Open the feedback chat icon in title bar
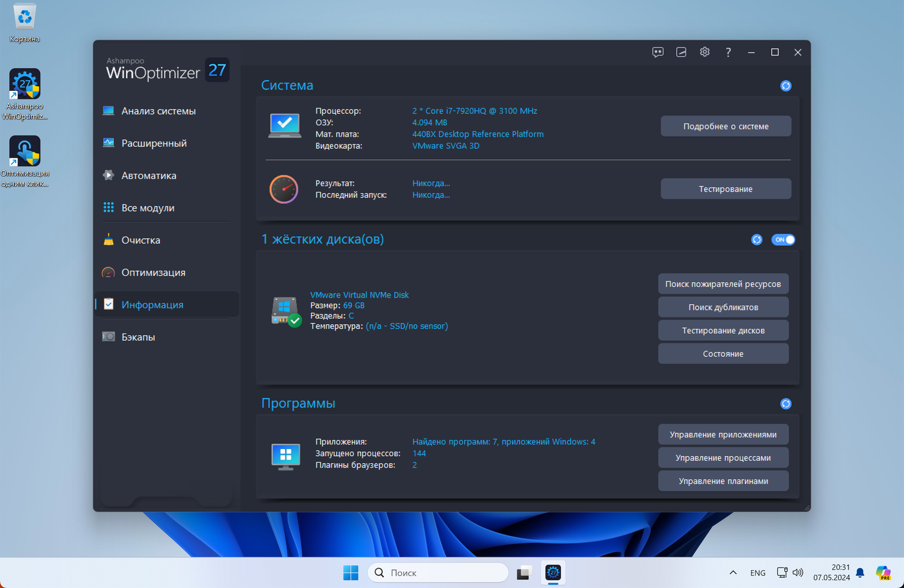 pos(658,52)
